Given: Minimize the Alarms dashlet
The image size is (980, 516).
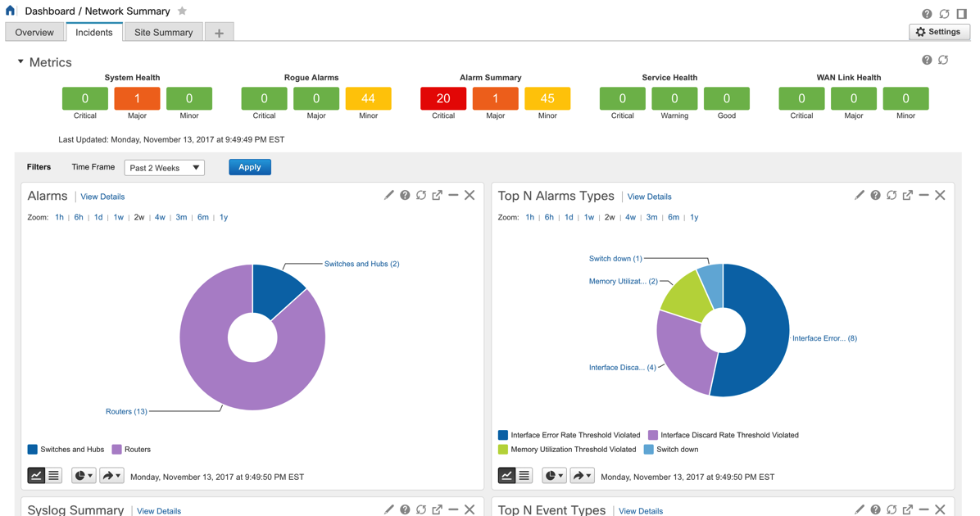Looking at the screenshot, I should (453, 196).
